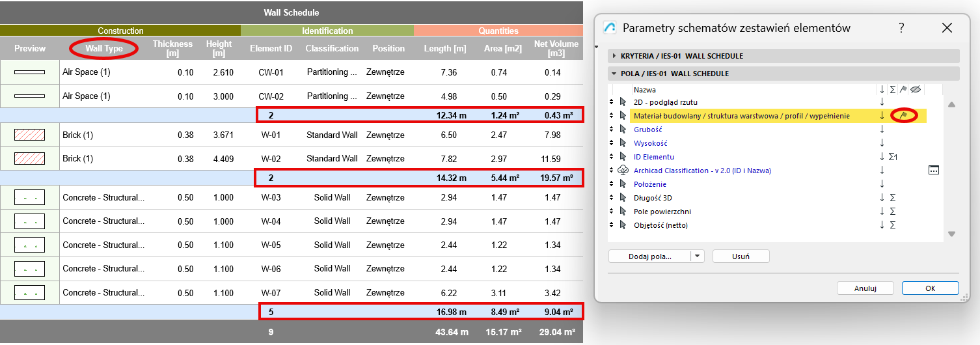Click the Brick hatch preview for W-01
The image size is (980, 345).
(29, 135)
